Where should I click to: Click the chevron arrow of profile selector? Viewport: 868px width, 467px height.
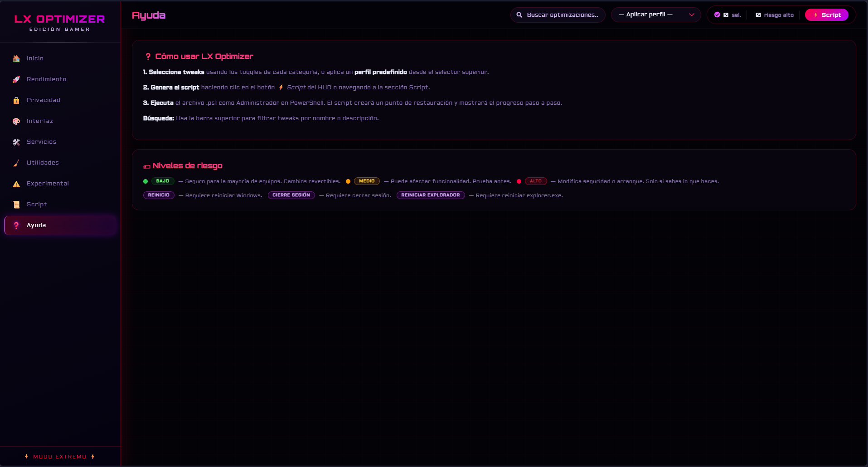point(692,15)
